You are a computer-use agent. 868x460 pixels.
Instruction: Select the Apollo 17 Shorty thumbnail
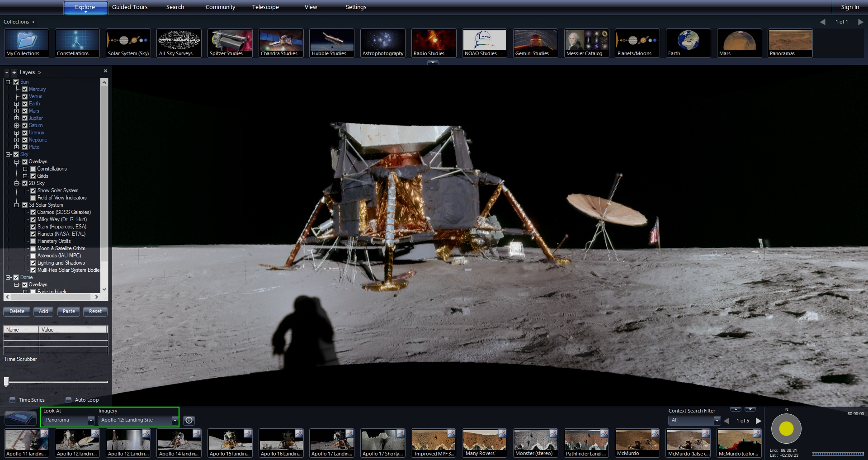click(x=383, y=443)
